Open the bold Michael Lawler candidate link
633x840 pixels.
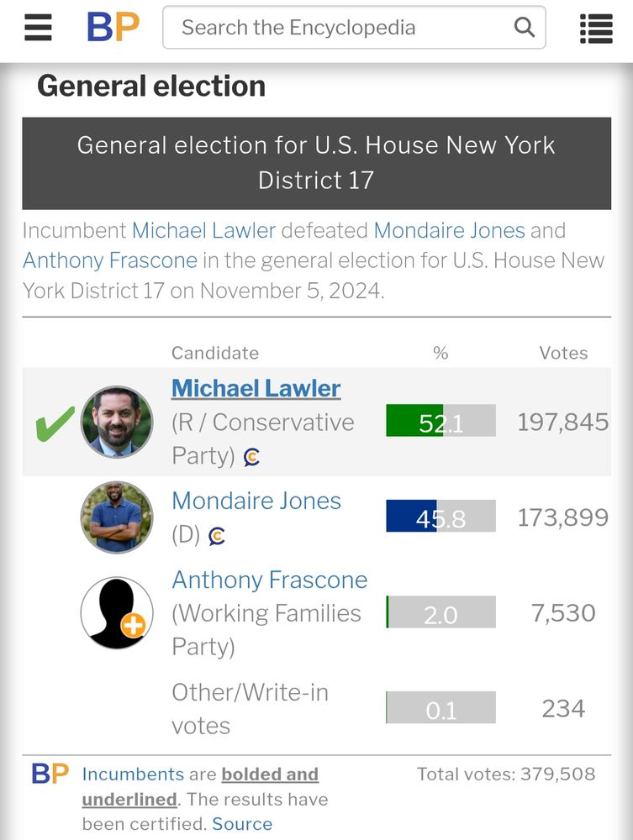[256, 388]
